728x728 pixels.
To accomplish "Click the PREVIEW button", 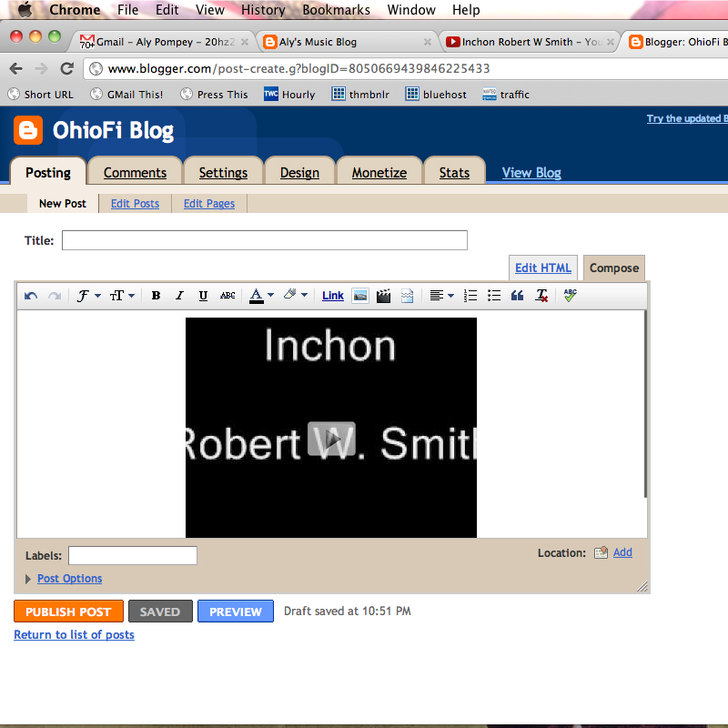I will (x=236, y=612).
